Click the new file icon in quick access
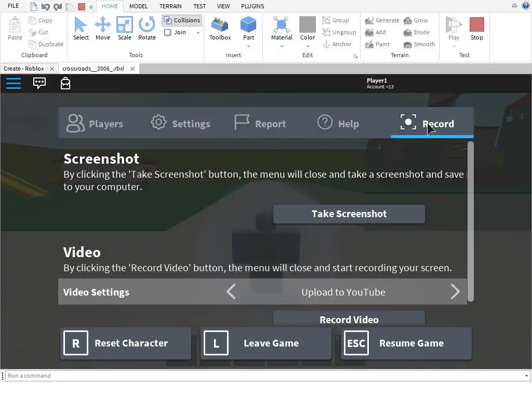532x399 pixels. coord(34,6)
